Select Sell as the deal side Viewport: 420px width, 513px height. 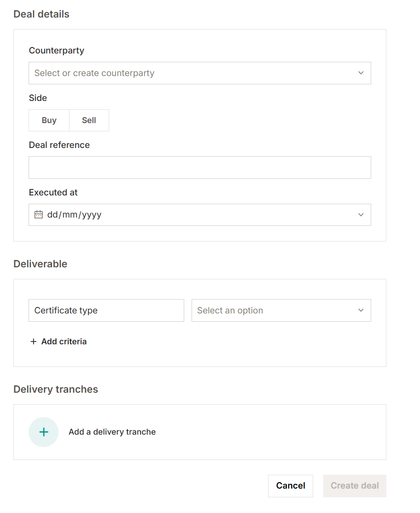[x=89, y=120]
